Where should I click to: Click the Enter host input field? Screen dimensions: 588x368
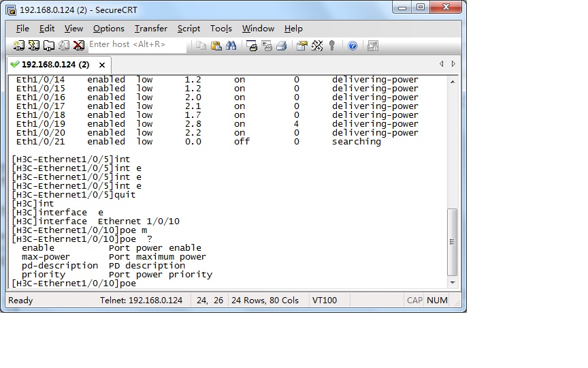point(137,45)
